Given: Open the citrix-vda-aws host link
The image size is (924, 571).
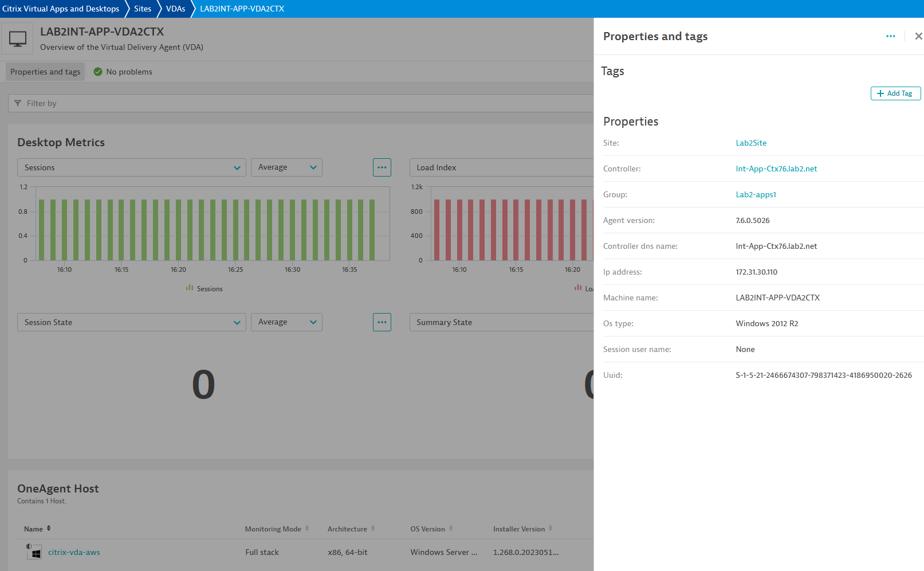Looking at the screenshot, I should [x=74, y=552].
